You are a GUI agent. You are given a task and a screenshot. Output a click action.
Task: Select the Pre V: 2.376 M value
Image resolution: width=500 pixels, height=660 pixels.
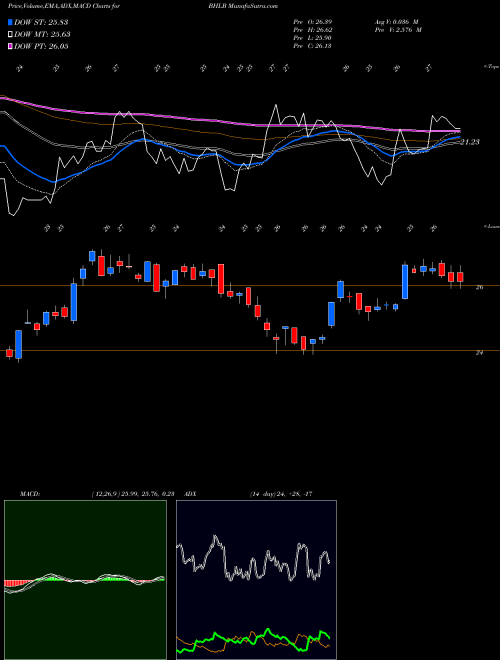tap(398, 30)
